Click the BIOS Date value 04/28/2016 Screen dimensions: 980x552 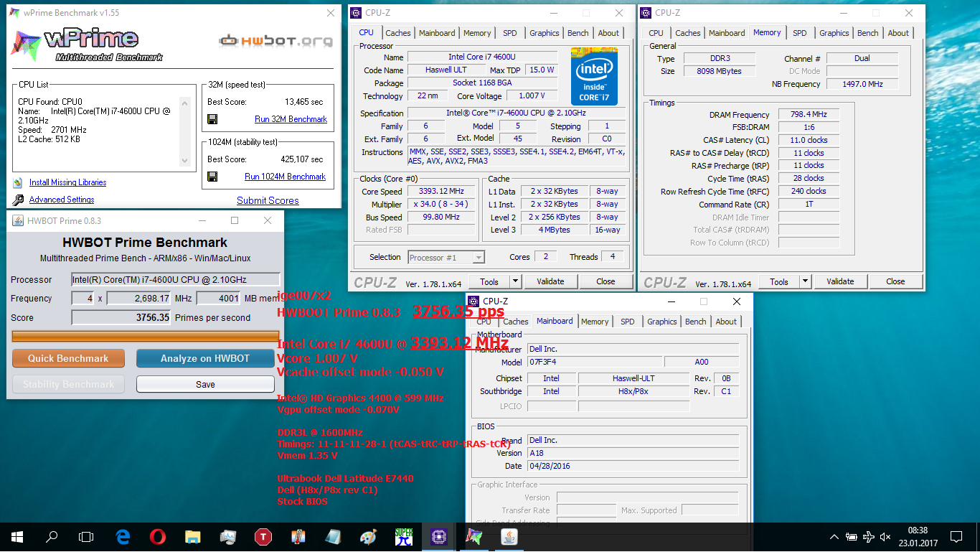coord(633,466)
